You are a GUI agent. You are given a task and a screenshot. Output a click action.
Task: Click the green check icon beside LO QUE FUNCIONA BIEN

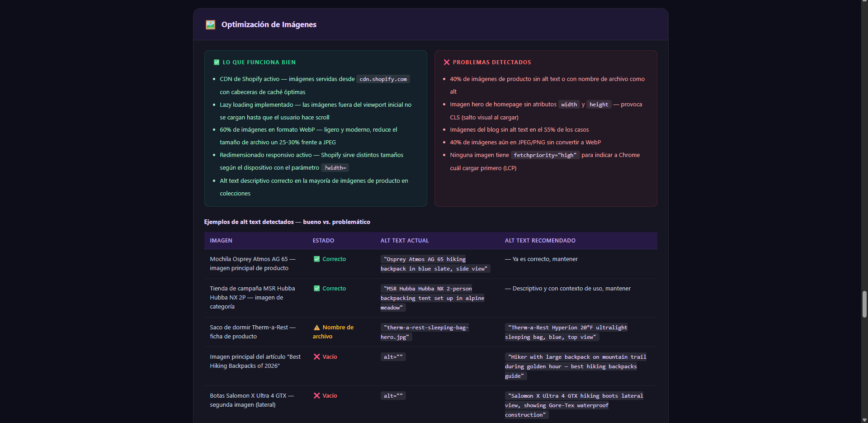(217, 62)
